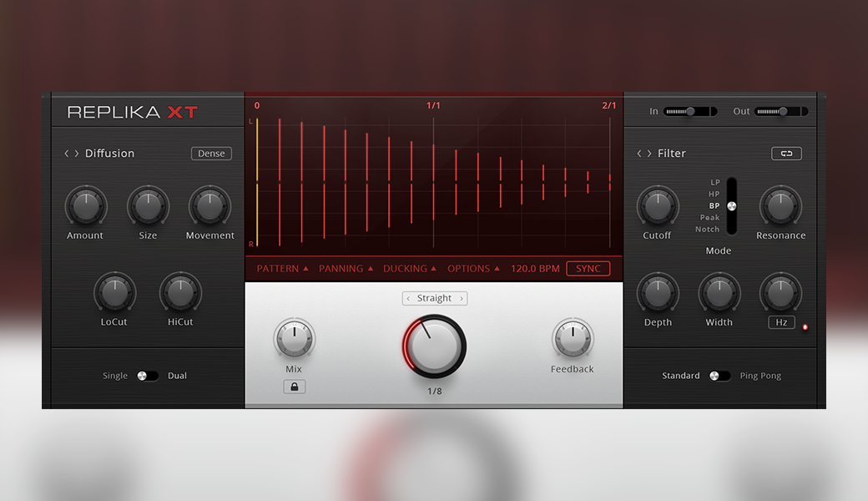Click the filter Mode vertical slider
This screenshot has width=868, height=501.
click(x=732, y=206)
